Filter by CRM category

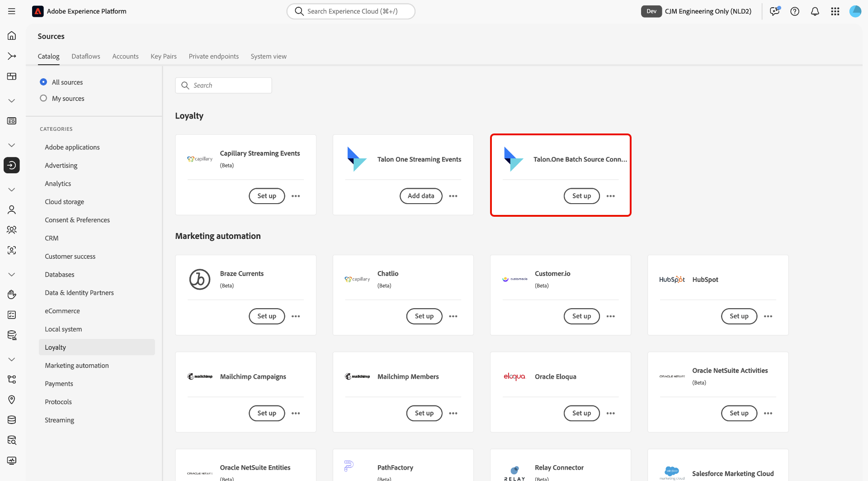[x=52, y=238]
